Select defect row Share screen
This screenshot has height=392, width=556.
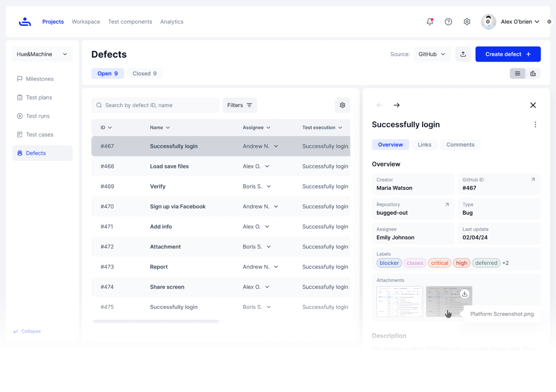click(221, 287)
